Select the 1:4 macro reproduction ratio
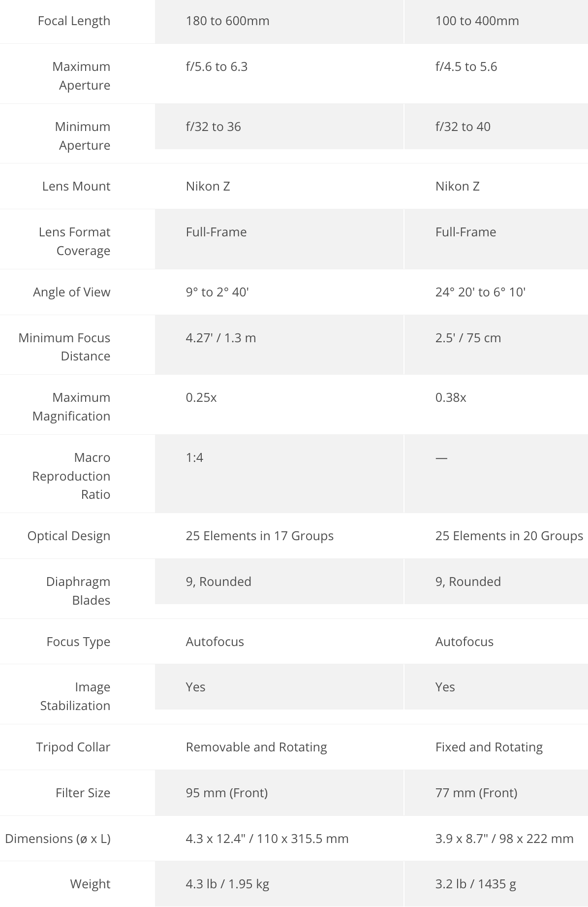 194,457
